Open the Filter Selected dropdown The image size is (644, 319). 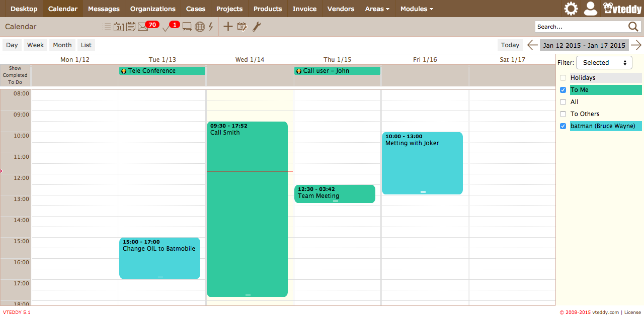point(604,63)
